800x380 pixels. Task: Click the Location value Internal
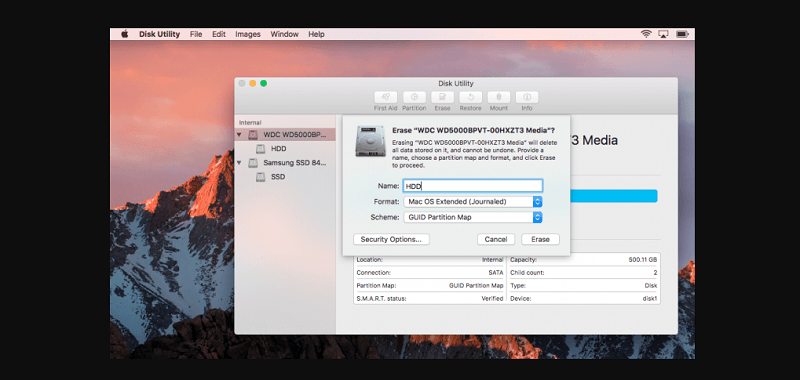tap(492, 260)
